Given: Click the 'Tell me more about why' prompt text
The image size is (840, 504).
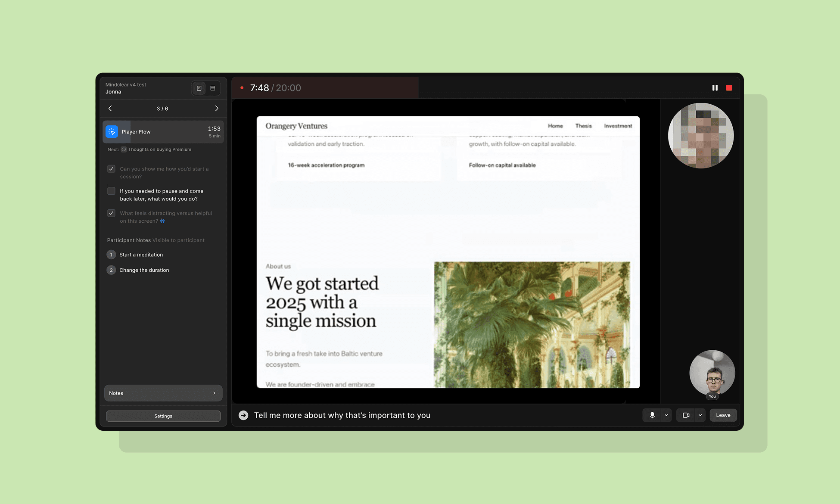Looking at the screenshot, I should (342, 415).
